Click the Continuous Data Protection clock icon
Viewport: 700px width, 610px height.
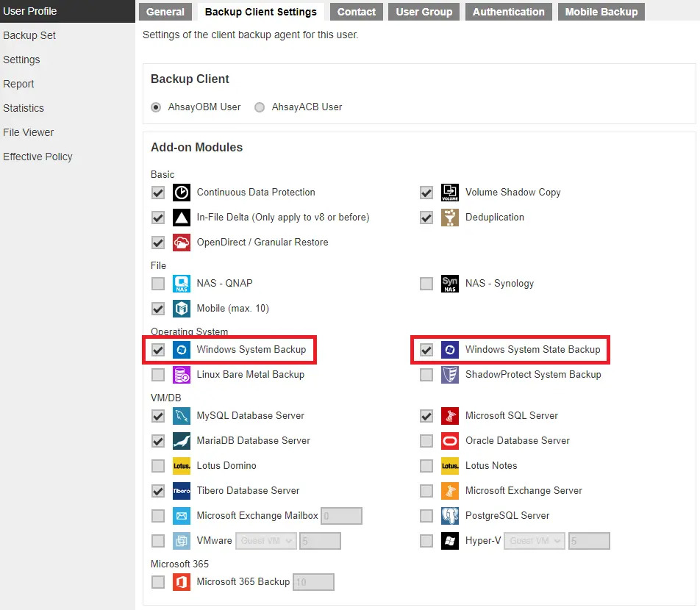point(182,193)
